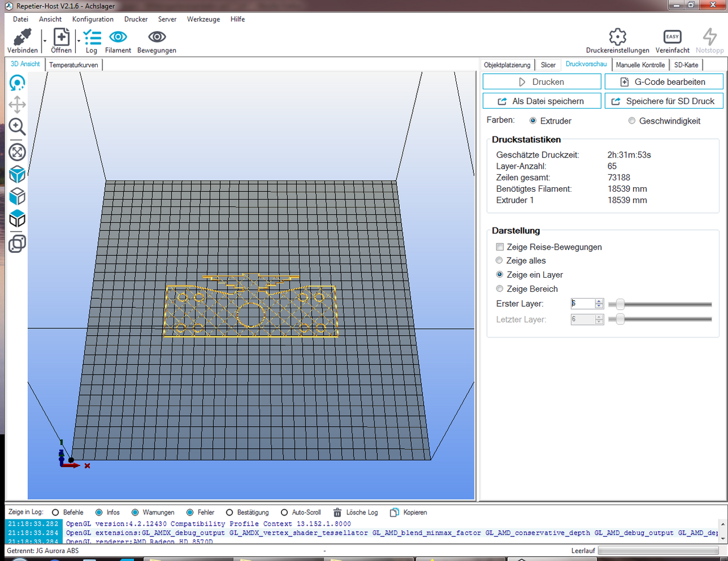Open the Konfiguration menu

[93, 19]
